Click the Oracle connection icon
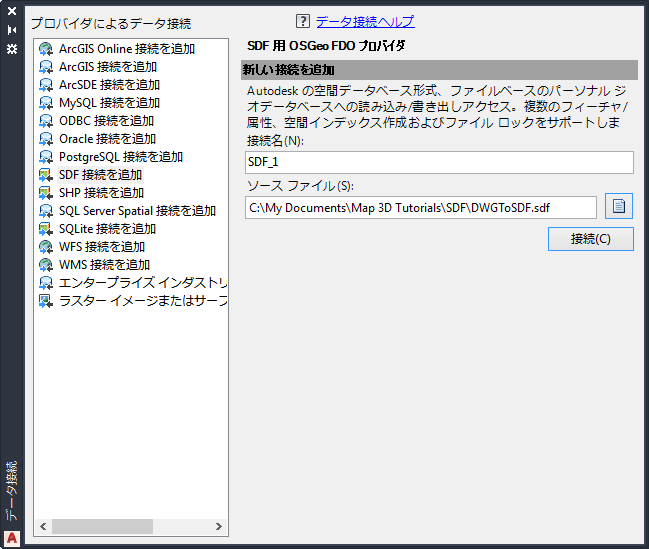 coord(46,139)
